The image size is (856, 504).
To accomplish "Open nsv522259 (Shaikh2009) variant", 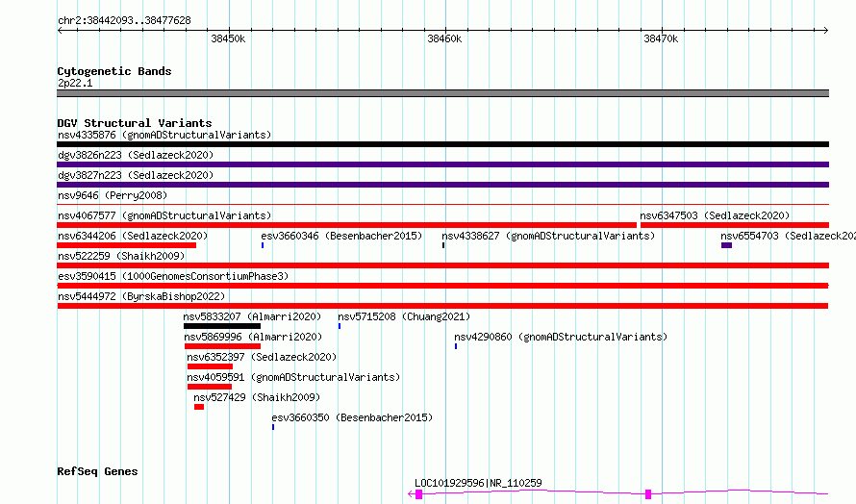I will (x=121, y=256).
